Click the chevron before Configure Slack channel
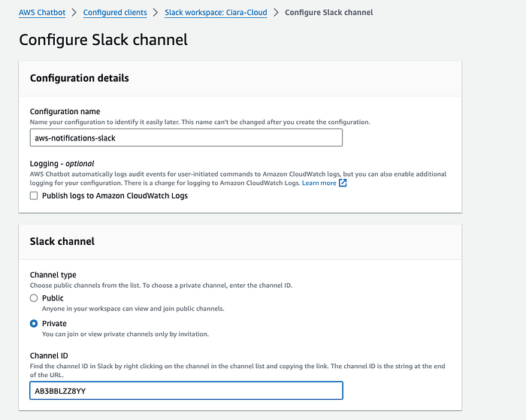Viewport: 526px width, 420px height. tap(276, 13)
